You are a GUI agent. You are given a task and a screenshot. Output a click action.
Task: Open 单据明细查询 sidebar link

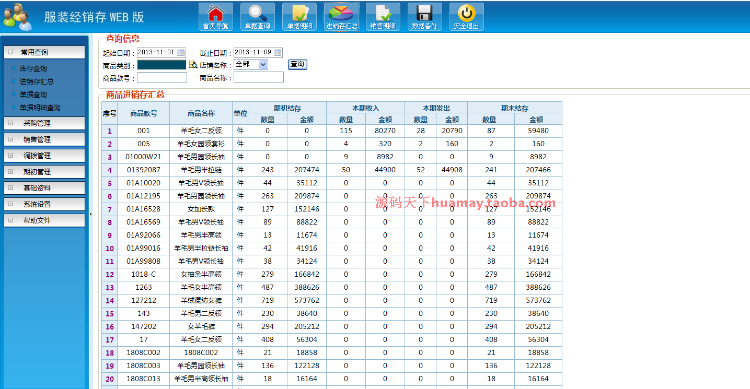pos(40,108)
